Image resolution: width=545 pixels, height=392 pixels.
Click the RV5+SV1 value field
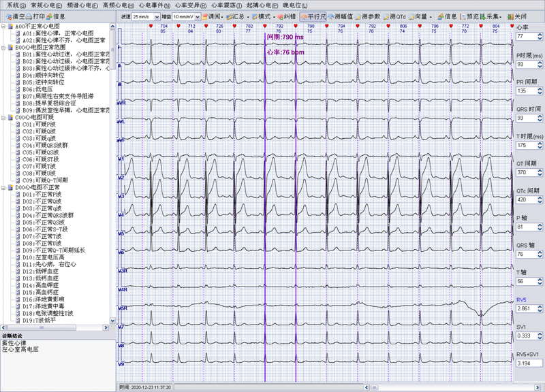click(x=529, y=363)
